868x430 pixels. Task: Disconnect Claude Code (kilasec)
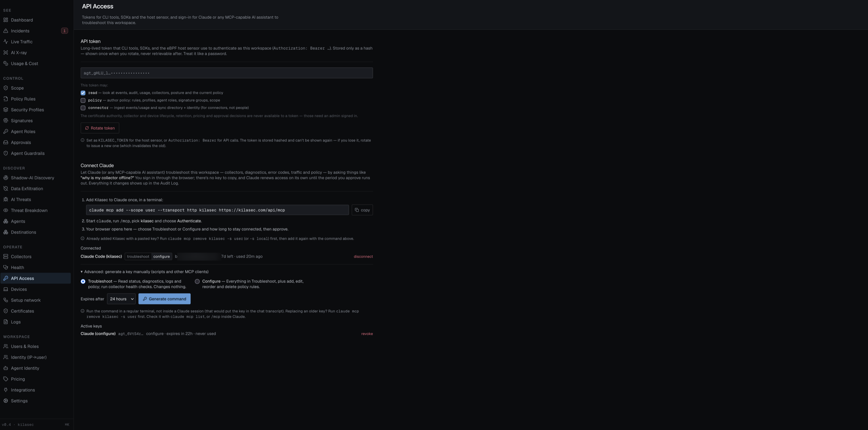363,257
